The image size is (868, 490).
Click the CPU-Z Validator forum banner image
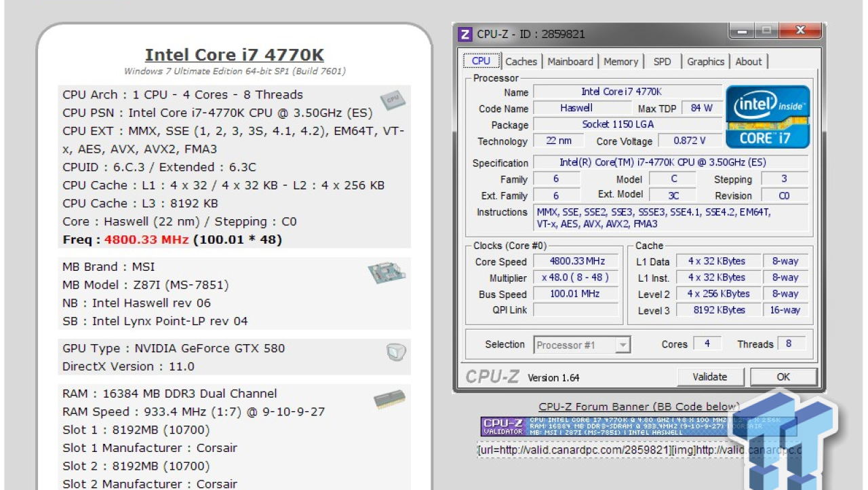(639, 426)
